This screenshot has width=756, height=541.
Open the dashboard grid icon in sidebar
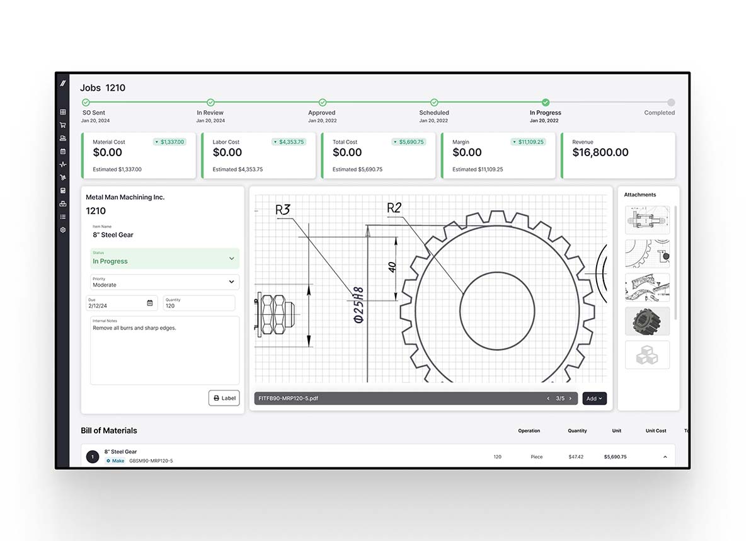coord(62,111)
